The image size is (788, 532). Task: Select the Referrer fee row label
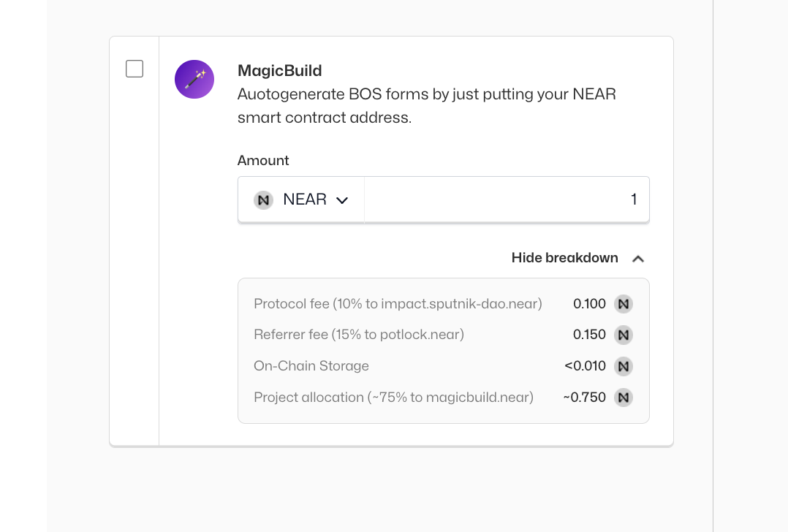tap(359, 335)
